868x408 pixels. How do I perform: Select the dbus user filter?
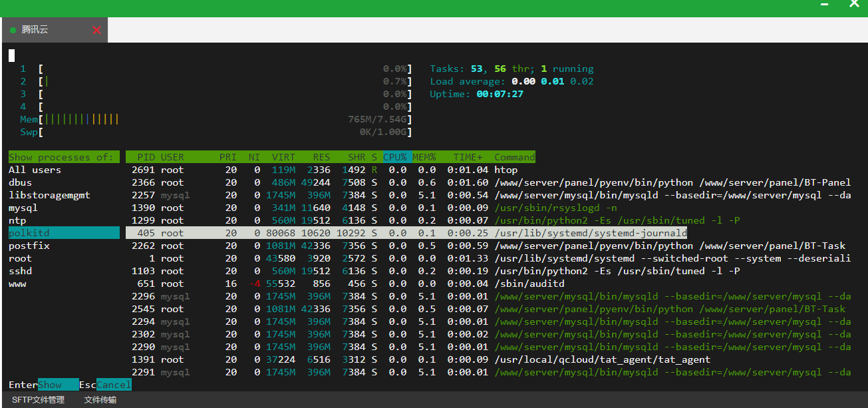64,182
